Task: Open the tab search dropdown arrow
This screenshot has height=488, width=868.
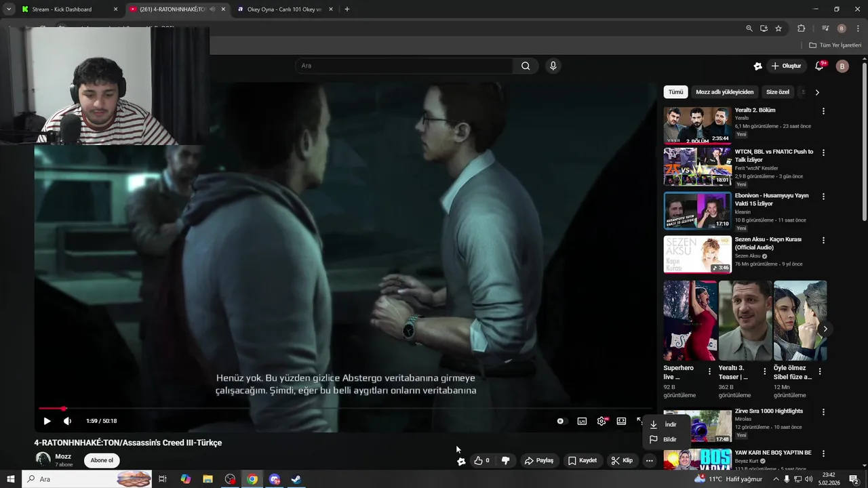Action: coord(9,9)
